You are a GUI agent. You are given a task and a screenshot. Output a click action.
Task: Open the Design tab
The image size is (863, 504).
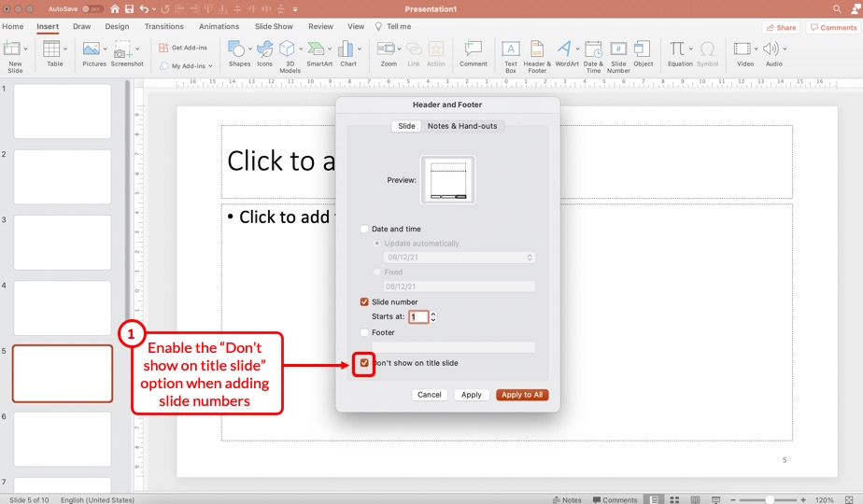coord(117,26)
